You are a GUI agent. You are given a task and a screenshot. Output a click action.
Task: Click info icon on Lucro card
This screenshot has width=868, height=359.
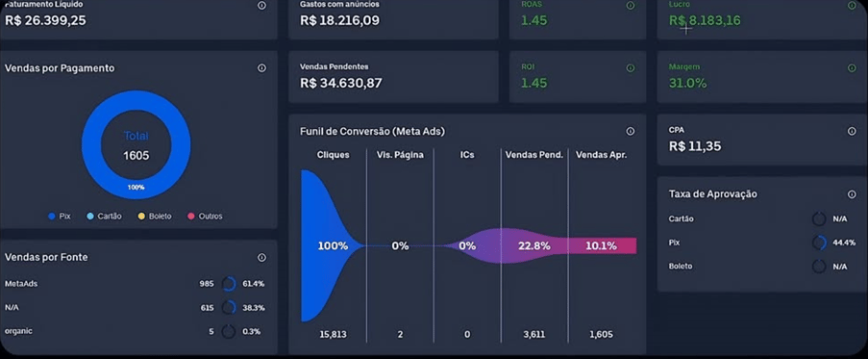pyautogui.click(x=852, y=6)
